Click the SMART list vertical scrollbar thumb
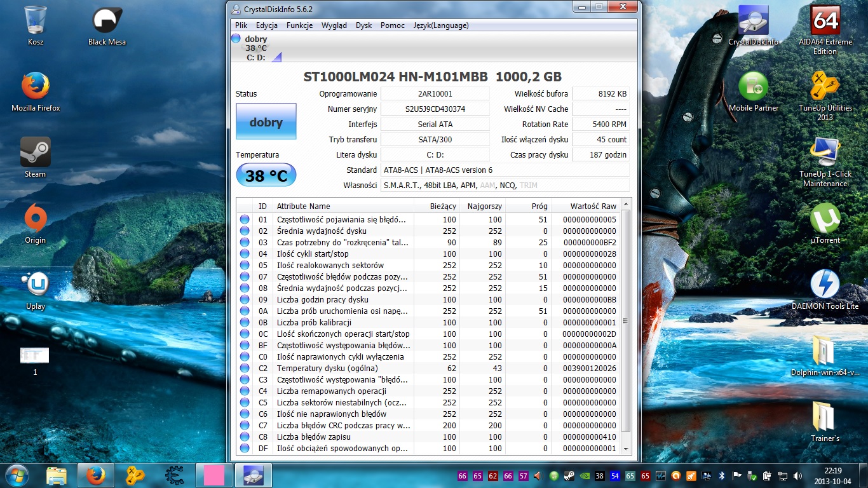Screen dimensions: 868x488 [x=626, y=320]
